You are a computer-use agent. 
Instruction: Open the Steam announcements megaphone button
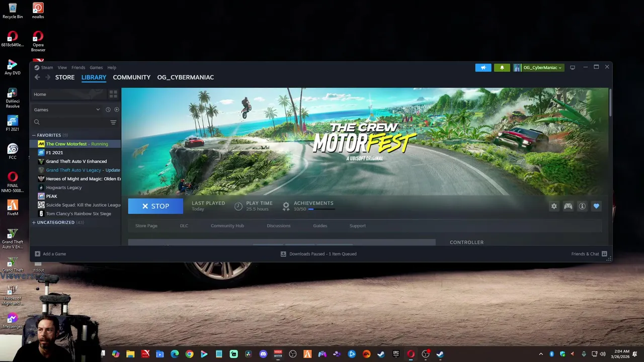483,67
